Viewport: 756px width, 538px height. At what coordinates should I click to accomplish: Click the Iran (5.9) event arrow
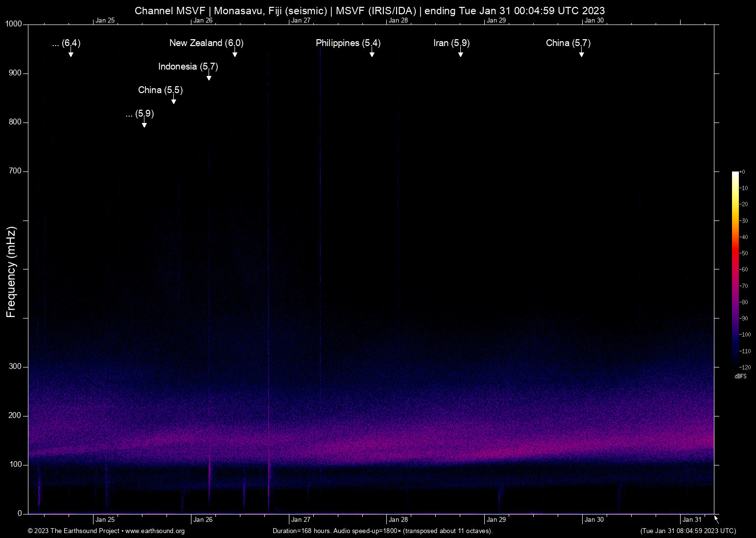click(460, 52)
